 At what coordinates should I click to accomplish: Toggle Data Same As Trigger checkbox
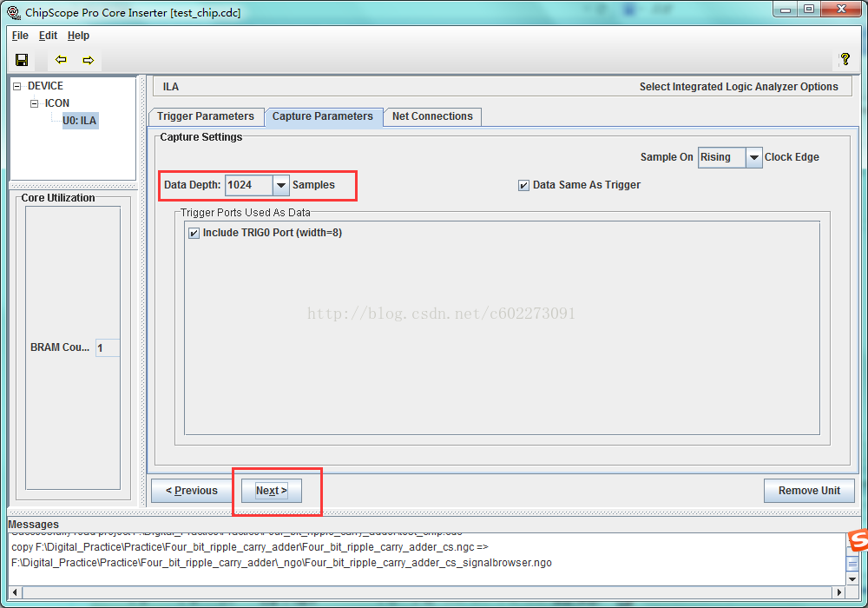coord(523,186)
